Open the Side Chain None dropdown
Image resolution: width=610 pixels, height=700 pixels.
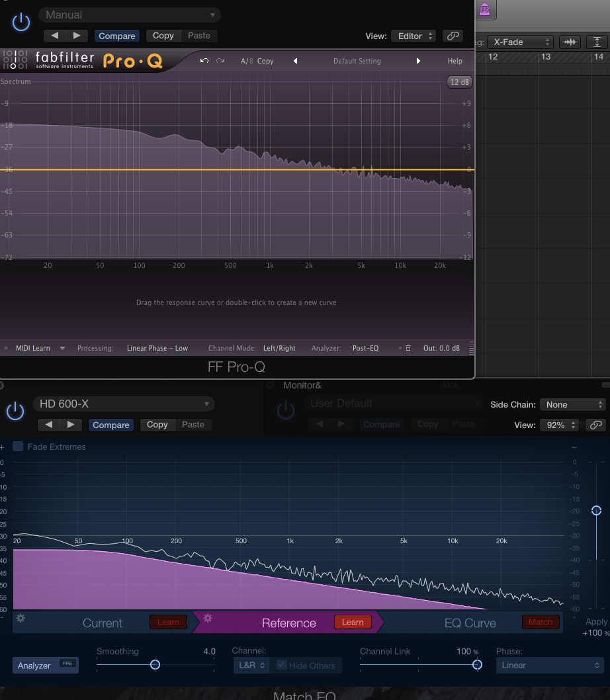572,404
